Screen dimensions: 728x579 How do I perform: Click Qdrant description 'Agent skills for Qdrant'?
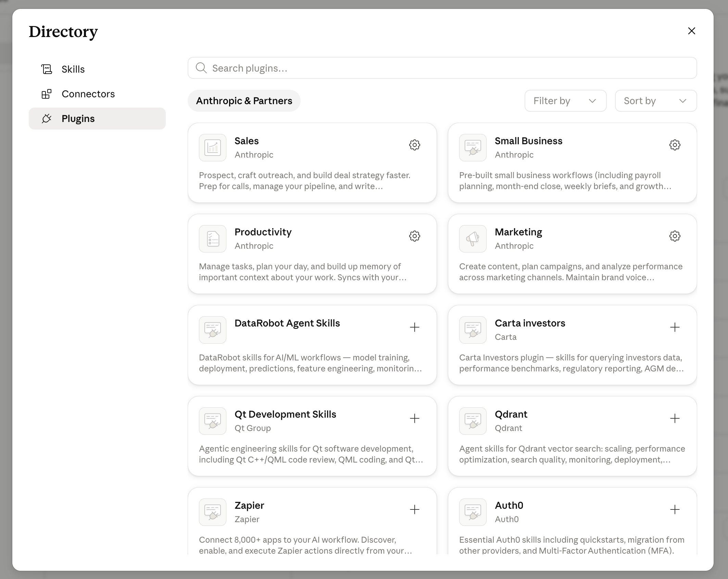tap(572, 454)
